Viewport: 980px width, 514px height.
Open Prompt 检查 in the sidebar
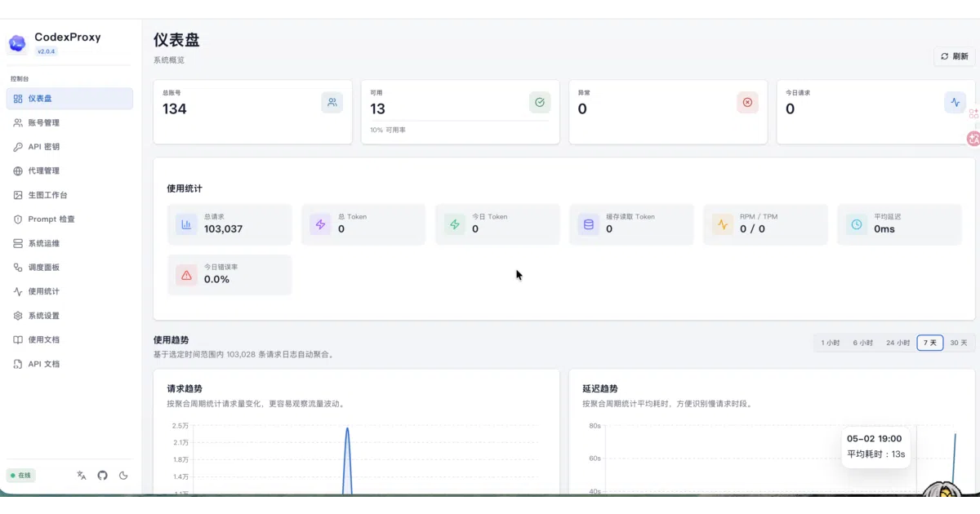pos(69,219)
